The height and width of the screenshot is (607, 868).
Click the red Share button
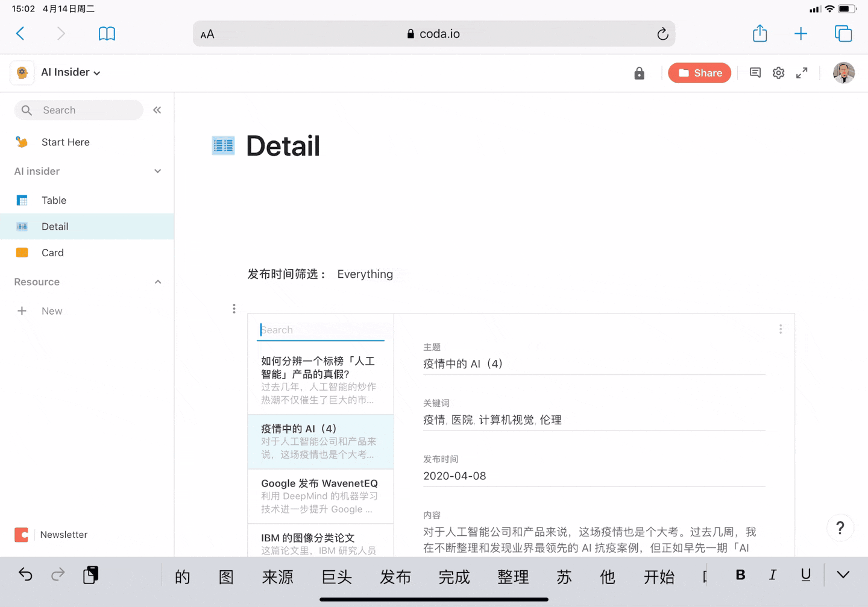tap(700, 73)
